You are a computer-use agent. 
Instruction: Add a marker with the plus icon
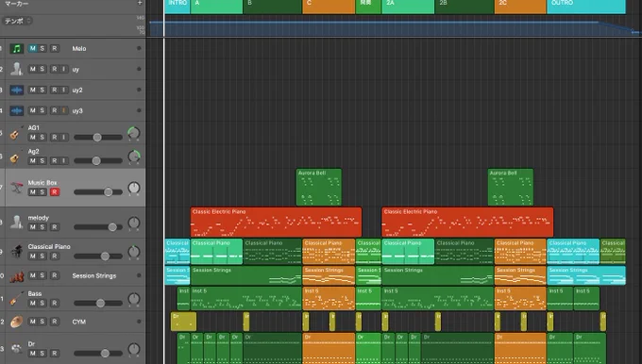click(140, 3)
